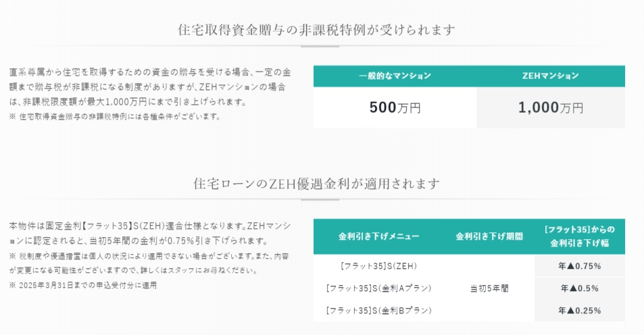This screenshot has height=335, width=644.
Task: Click the 2025年3月31日までの申込受付分 note
Action: pyautogui.click(x=83, y=285)
